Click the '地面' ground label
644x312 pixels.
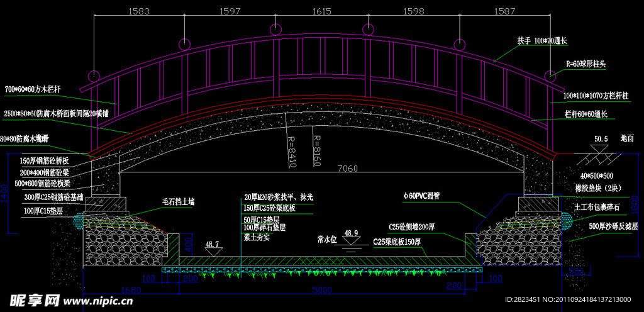[x=627, y=139]
